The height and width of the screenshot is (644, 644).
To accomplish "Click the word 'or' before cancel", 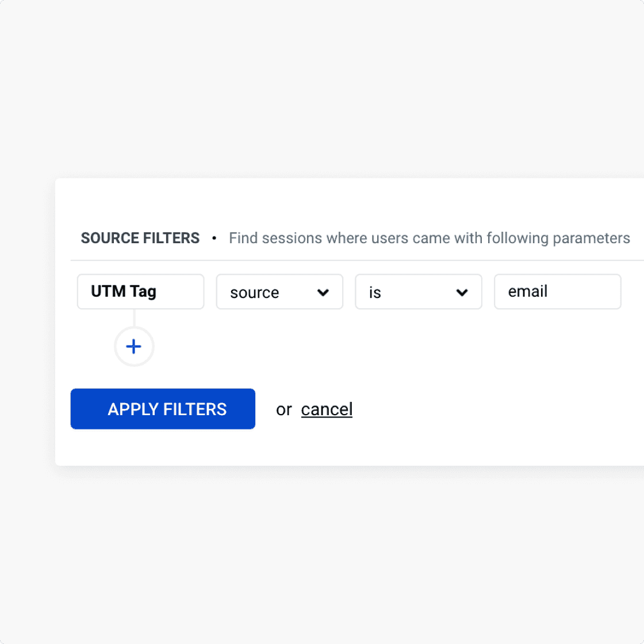I will click(x=284, y=409).
